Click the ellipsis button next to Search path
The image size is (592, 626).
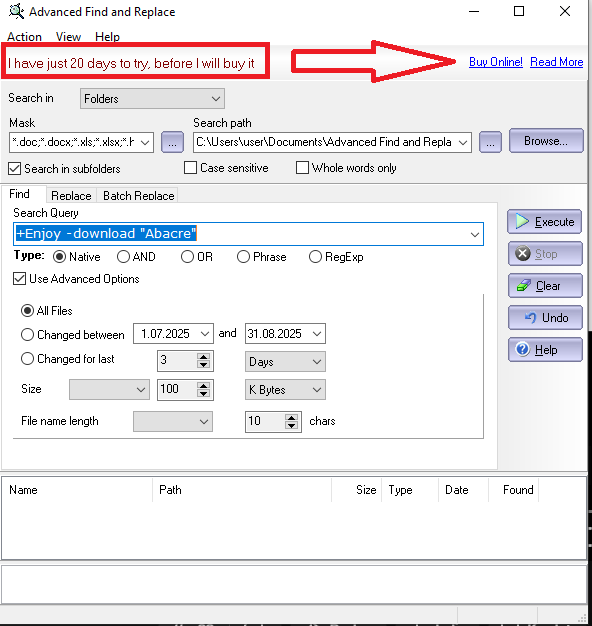pyautogui.click(x=490, y=143)
